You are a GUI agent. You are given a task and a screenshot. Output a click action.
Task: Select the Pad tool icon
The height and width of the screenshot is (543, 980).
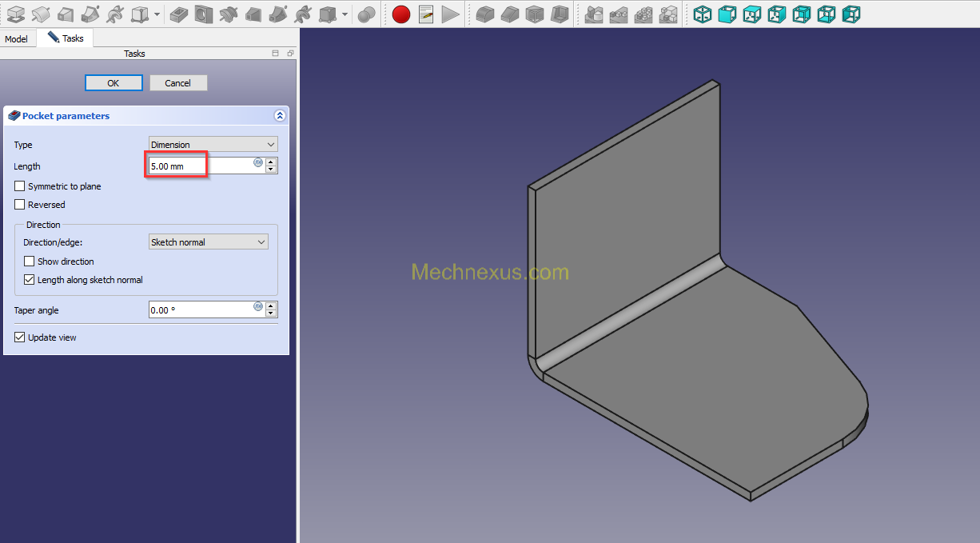[16, 14]
